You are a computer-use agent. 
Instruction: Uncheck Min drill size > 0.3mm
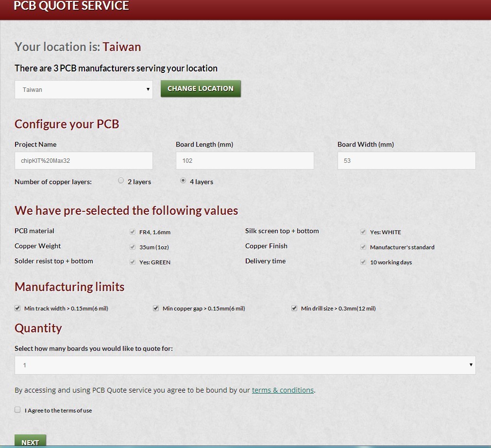pyautogui.click(x=294, y=308)
